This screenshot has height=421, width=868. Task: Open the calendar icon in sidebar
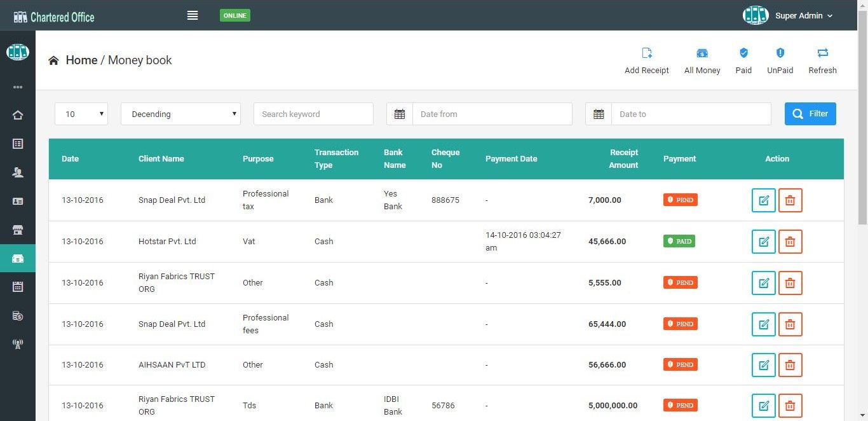(x=18, y=287)
